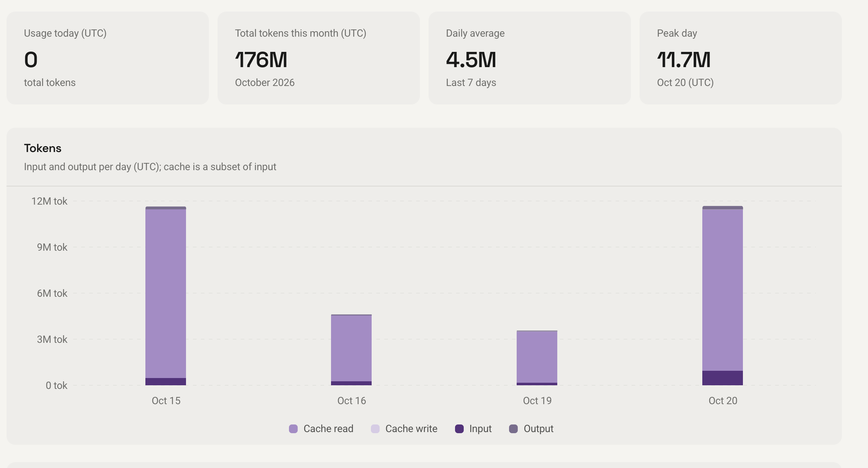Click the Usage today (UTC) heading

tap(65, 33)
